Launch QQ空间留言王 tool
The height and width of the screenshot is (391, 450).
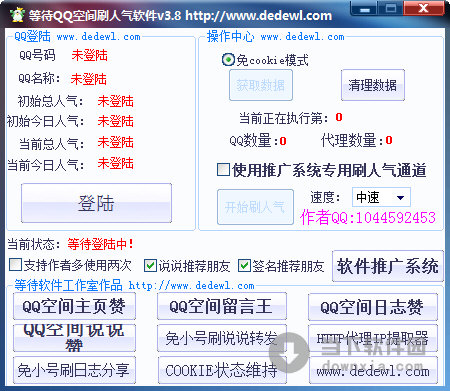coord(222,306)
